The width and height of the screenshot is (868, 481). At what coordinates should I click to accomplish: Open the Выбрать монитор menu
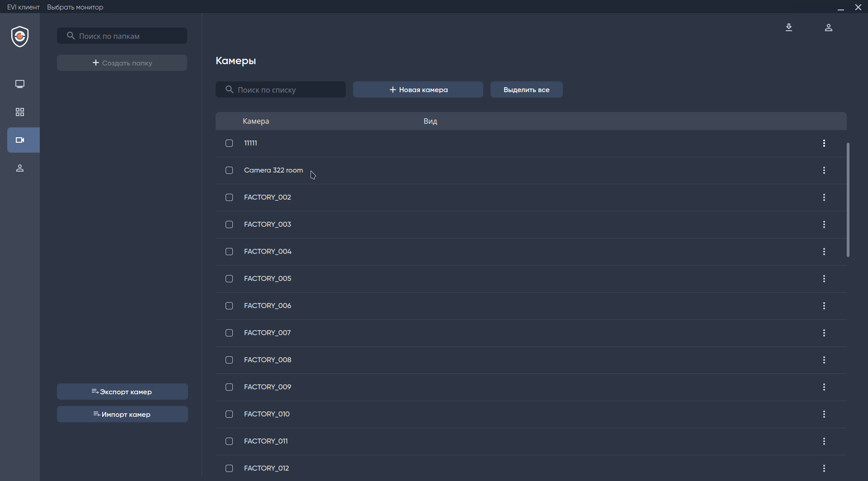(75, 7)
